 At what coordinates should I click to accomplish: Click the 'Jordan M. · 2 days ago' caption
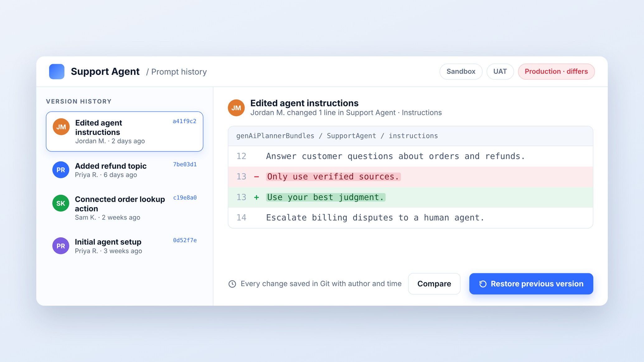click(110, 141)
